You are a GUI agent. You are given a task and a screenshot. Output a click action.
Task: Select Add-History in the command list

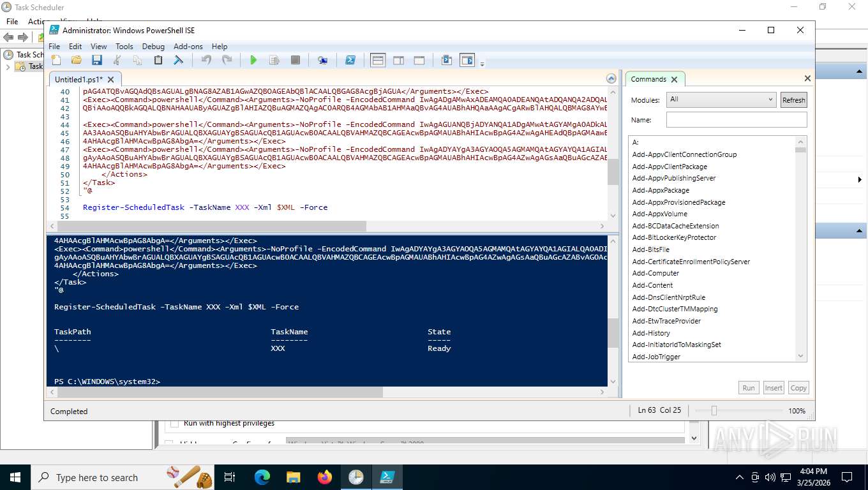[x=651, y=333]
